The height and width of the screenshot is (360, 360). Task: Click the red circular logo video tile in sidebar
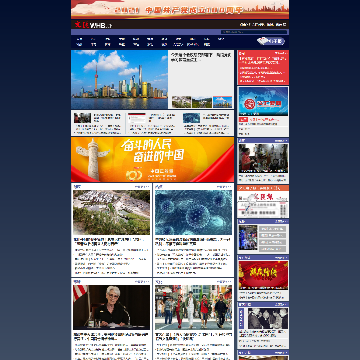tap(263, 102)
